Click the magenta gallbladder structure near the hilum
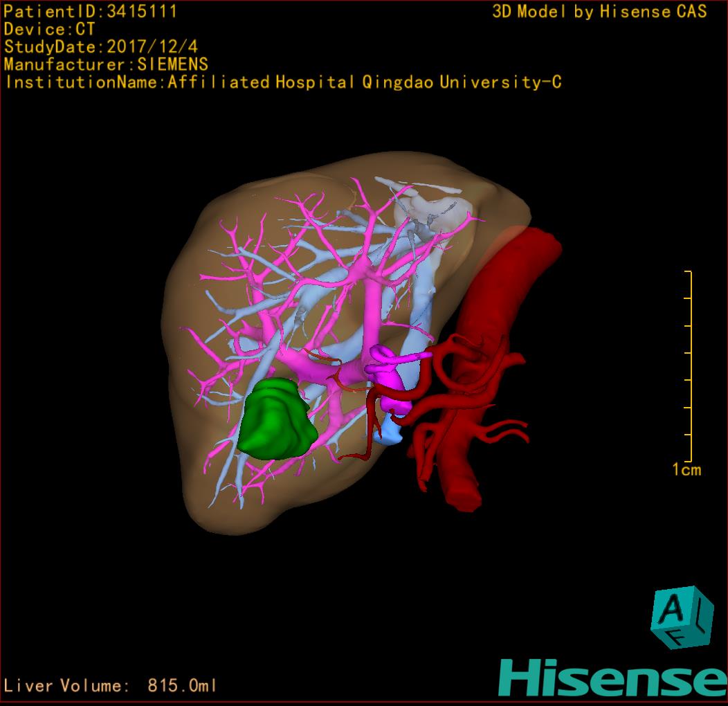 pyautogui.click(x=389, y=379)
